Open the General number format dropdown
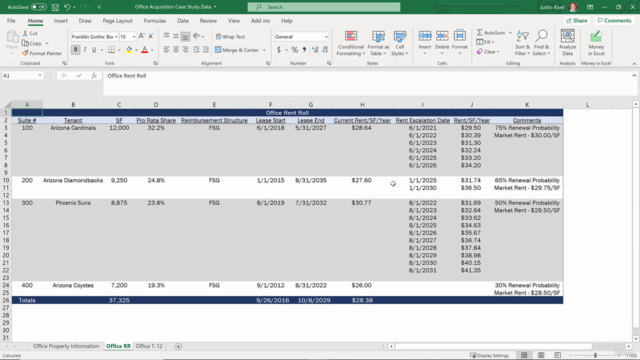The height and width of the screenshot is (360, 640). [326, 37]
